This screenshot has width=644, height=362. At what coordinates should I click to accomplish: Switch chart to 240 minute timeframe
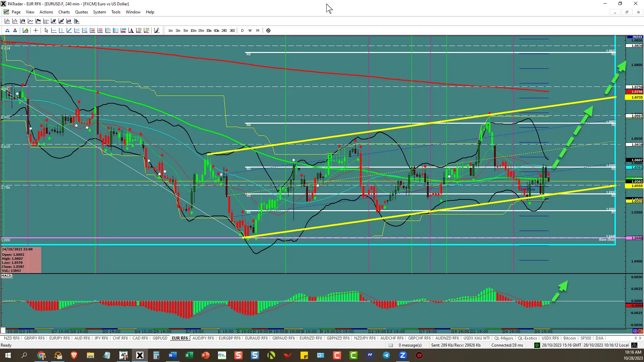pos(224,31)
